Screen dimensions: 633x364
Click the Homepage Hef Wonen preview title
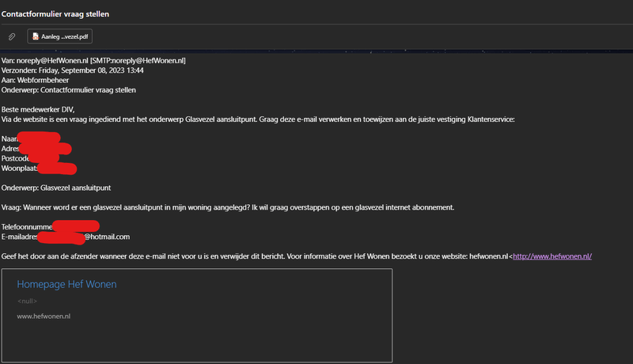66,285
